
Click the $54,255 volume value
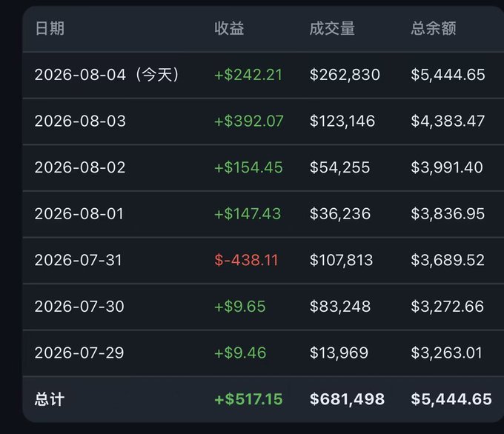[339, 167]
